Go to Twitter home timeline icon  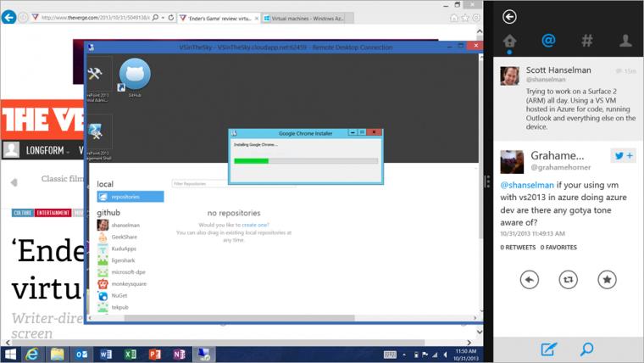point(509,41)
